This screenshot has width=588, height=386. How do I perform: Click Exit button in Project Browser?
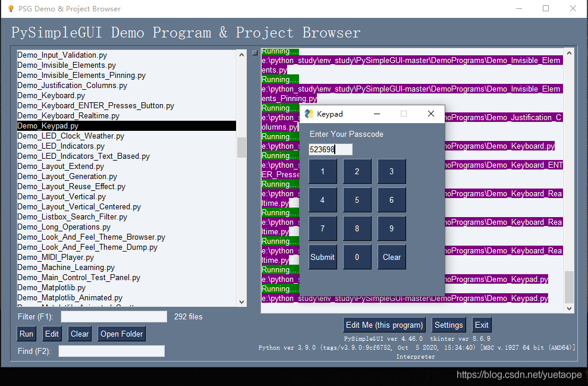(x=482, y=325)
